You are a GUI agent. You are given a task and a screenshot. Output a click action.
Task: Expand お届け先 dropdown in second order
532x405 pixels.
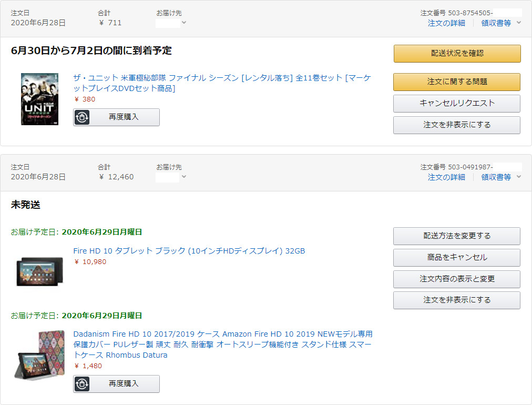183,177
